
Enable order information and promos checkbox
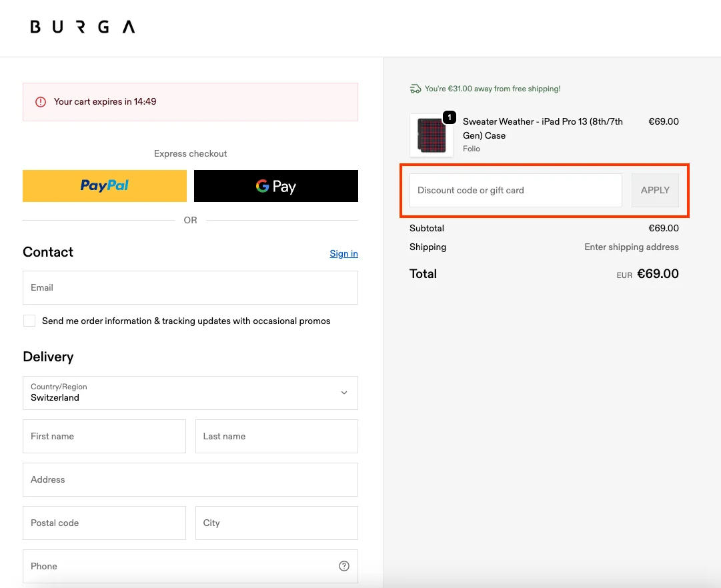coord(29,321)
